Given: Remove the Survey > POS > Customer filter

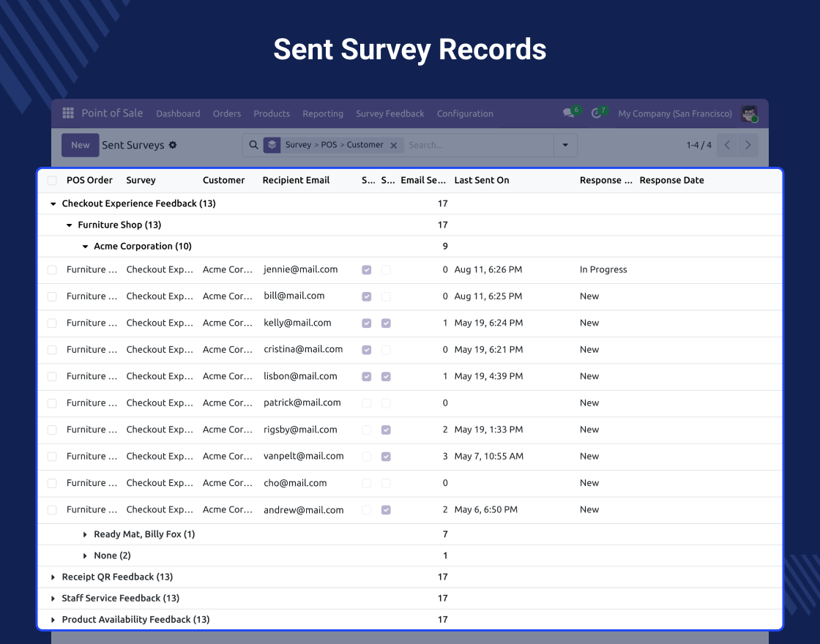Looking at the screenshot, I should click(394, 146).
